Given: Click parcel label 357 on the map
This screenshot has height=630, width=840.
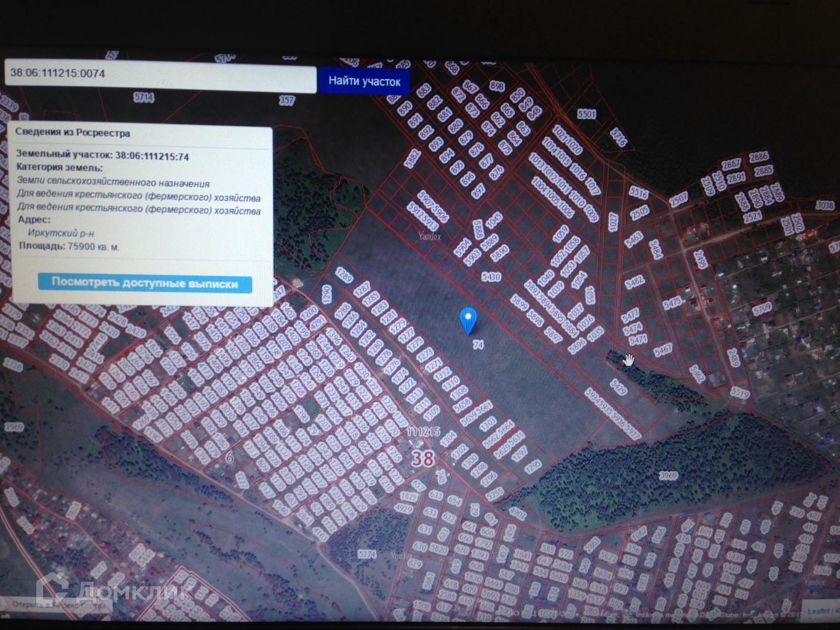Looking at the screenshot, I should [x=286, y=100].
